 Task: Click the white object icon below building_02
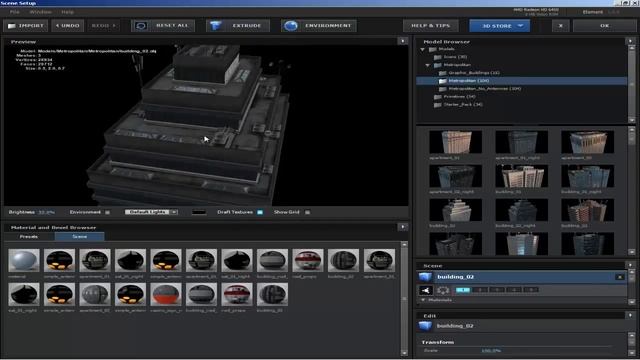pos(426,290)
